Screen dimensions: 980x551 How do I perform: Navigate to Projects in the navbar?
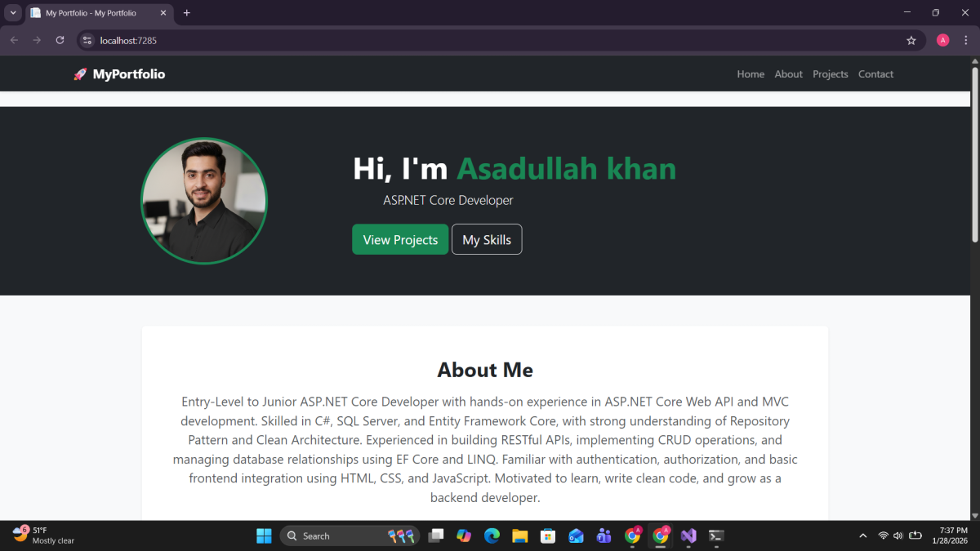point(831,74)
